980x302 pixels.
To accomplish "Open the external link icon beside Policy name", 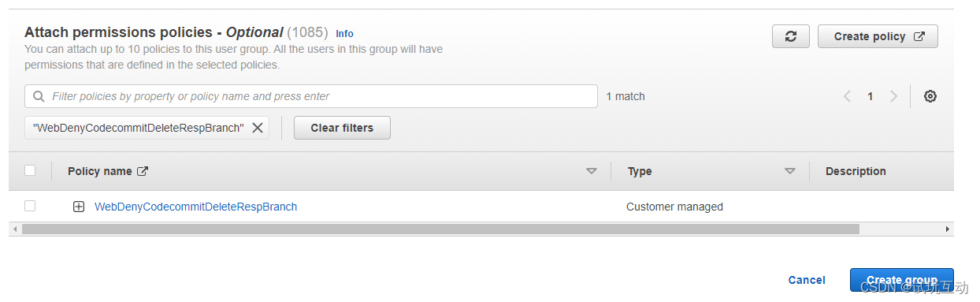I will (x=143, y=171).
